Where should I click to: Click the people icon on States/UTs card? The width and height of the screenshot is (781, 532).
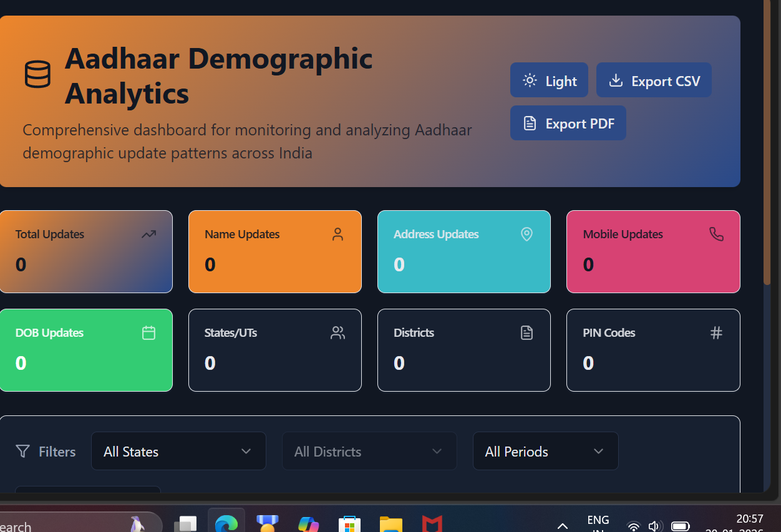pyautogui.click(x=337, y=333)
